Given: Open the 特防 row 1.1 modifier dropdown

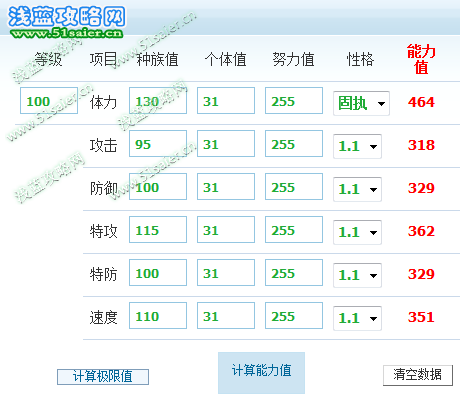Looking at the screenshot, I should click(357, 275).
